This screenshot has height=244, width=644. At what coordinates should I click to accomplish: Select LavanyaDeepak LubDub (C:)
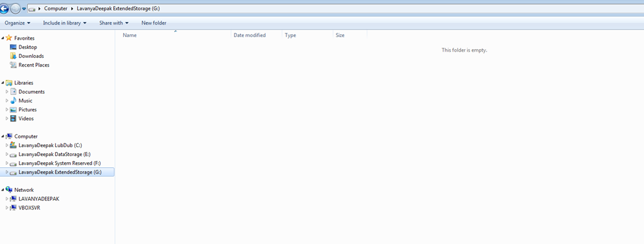click(51, 145)
